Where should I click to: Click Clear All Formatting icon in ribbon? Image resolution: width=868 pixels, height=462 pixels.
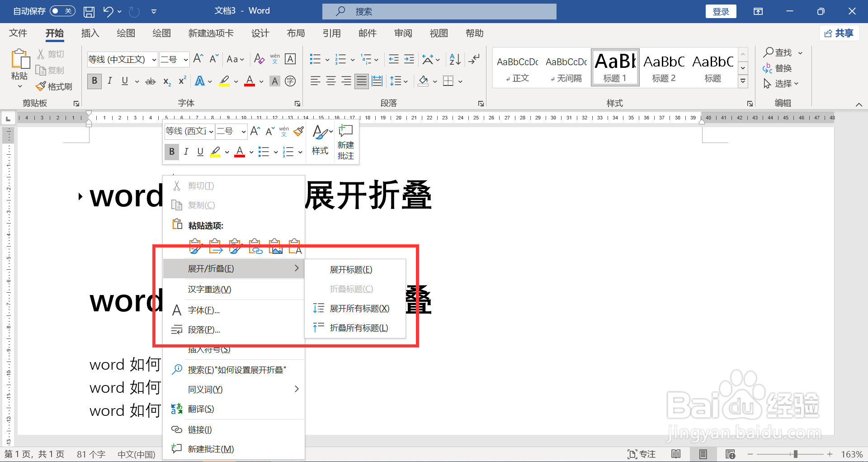[x=259, y=59]
